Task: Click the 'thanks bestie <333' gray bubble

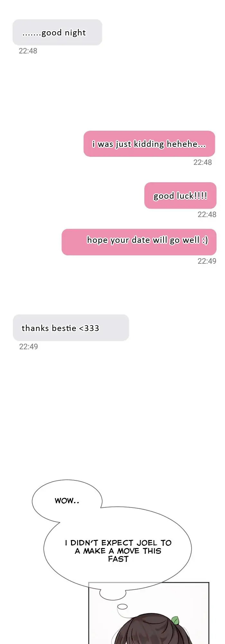Action: point(71,328)
